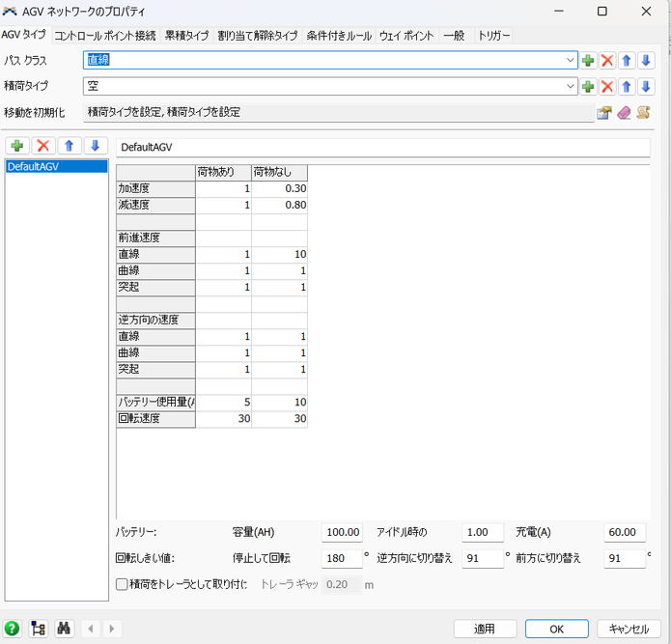Click the アイドル時の field 1.00
This screenshot has height=644, width=671.
coord(483,532)
